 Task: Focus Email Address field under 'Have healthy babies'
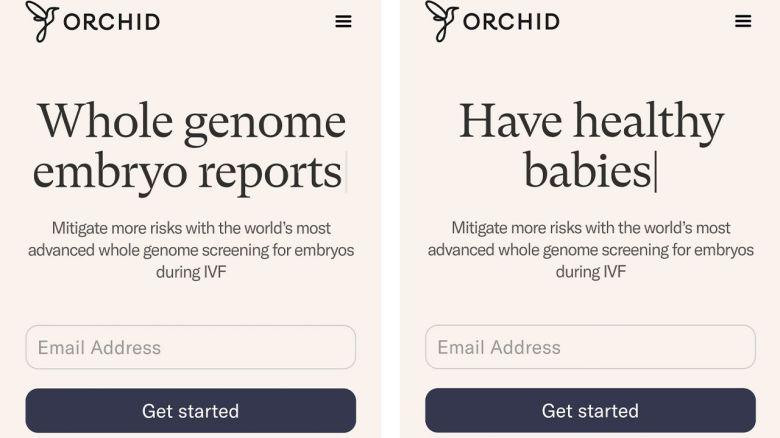click(590, 347)
